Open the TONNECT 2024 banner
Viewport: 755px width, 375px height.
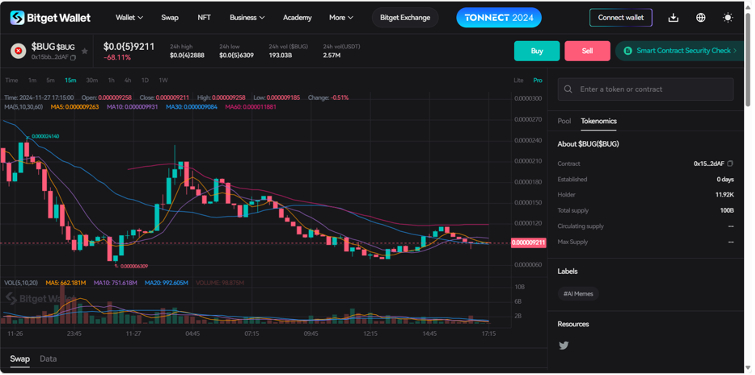tap(499, 18)
